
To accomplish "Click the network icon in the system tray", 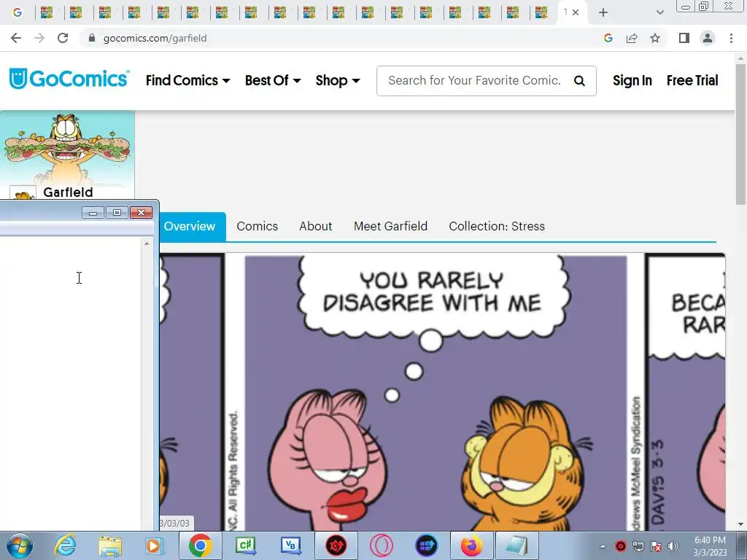I will 638,546.
